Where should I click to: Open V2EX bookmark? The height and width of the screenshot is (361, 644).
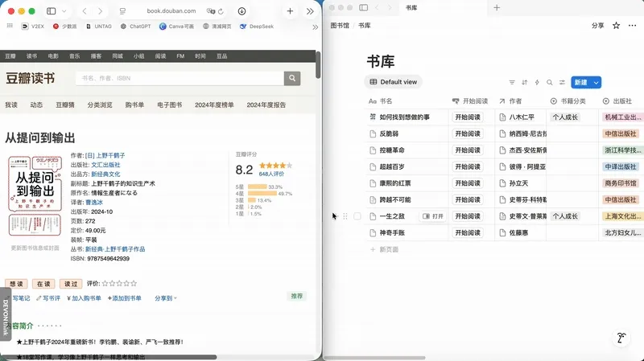[33, 27]
